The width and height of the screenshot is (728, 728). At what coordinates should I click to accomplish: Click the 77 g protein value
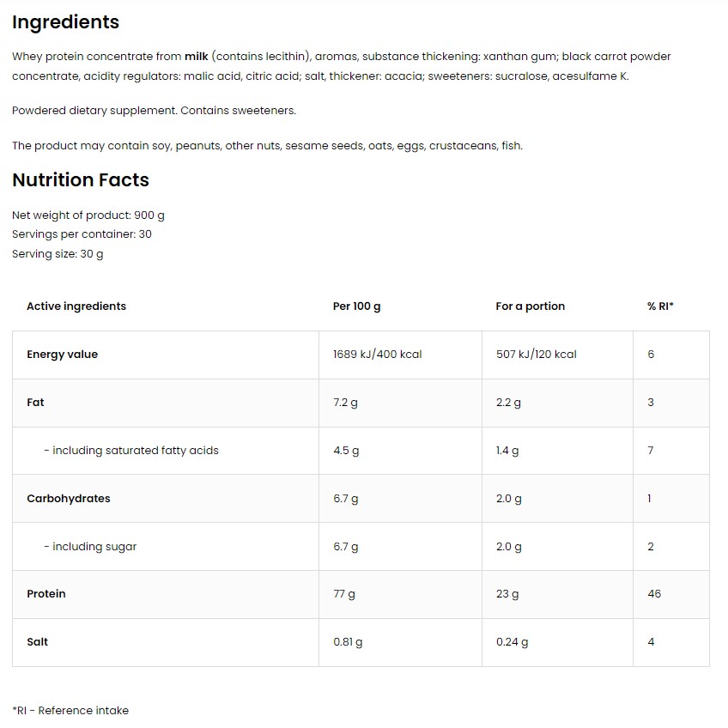[x=344, y=594]
